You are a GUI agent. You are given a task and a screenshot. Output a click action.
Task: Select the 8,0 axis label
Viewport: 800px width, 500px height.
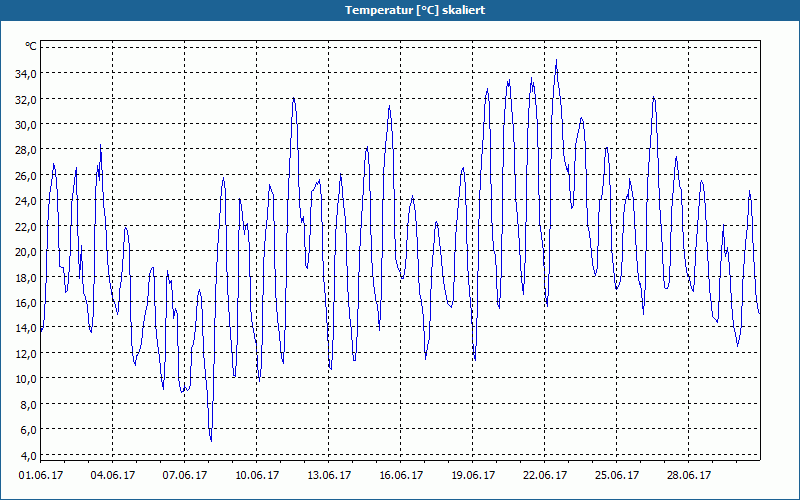tap(28, 404)
